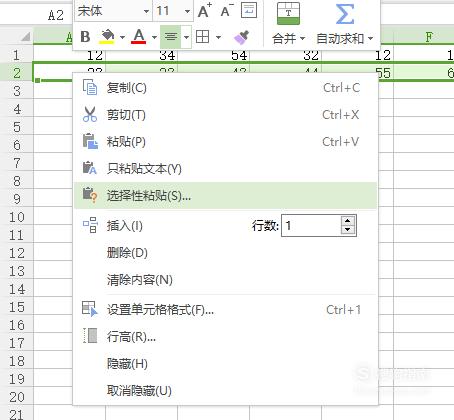This screenshot has height=420, width=454.
Task: Toggle bold formatting in mini toolbar
Action: pos(85,37)
